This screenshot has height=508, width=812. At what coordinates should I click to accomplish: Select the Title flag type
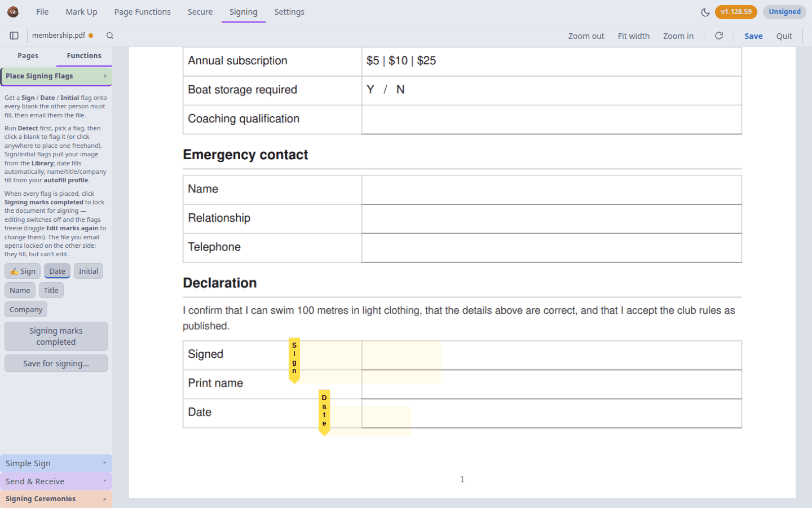click(51, 291)
